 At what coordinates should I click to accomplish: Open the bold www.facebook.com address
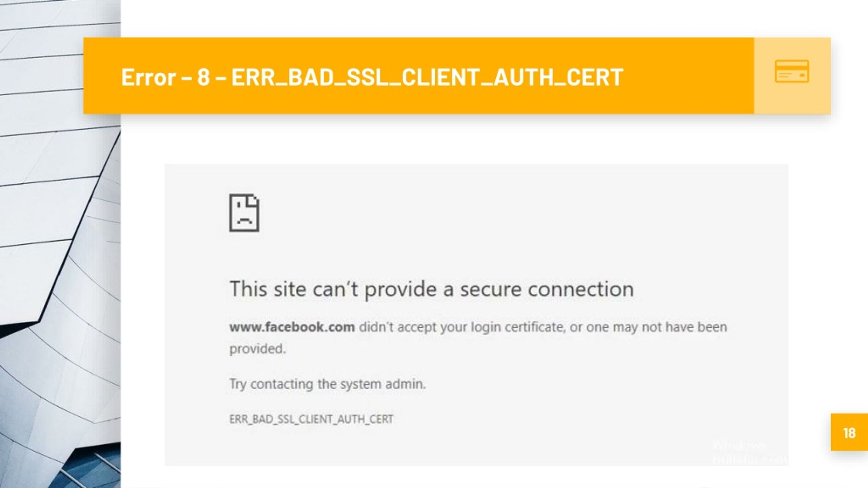point(292,327)
